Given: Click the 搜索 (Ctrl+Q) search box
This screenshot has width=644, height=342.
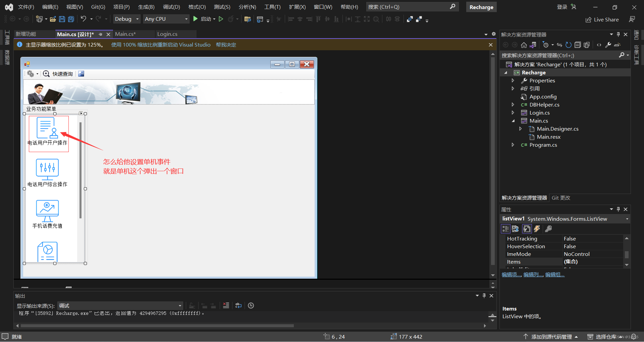Looking at the screenshot, I should [412, 7].
